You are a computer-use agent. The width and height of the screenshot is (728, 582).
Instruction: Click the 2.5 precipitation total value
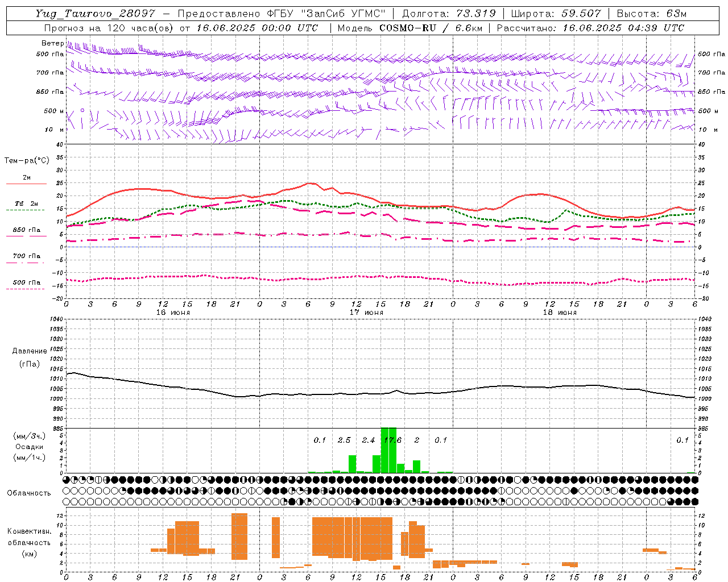click(344, 440)
